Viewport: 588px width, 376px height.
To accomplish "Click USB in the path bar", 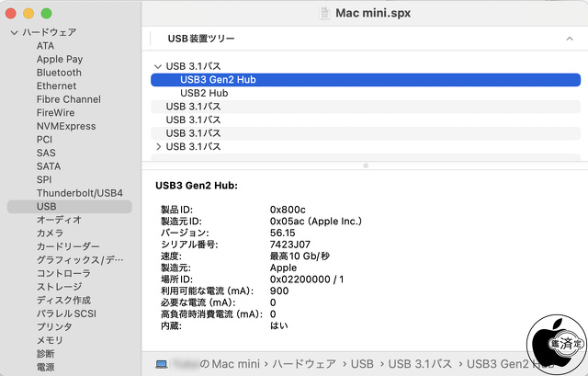I will click(362, 364).
